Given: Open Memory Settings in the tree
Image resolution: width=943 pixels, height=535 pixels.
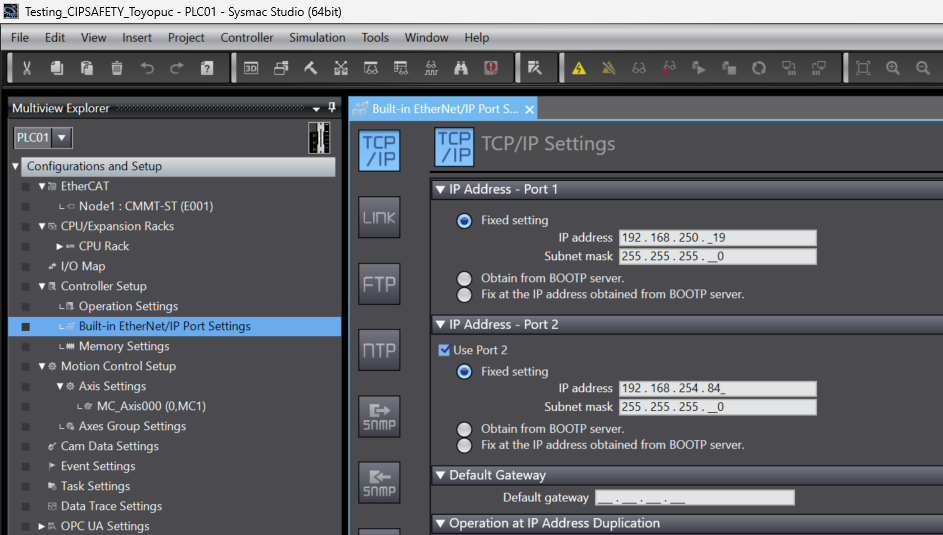Looking at the screenshot, I should click(124, 346).
